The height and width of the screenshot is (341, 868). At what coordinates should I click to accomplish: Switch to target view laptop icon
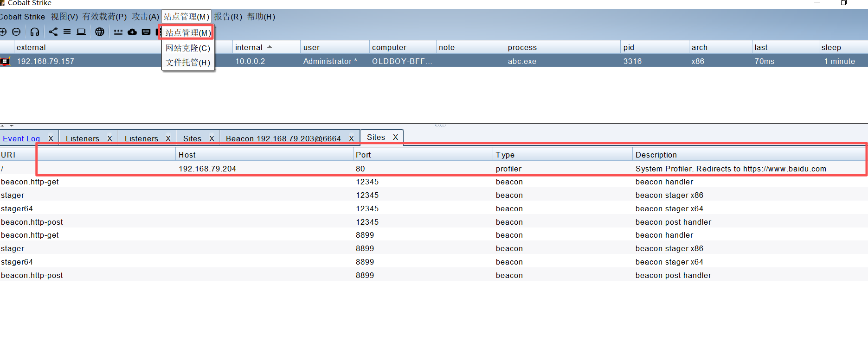pyautogui.click(x=81, y=32)
